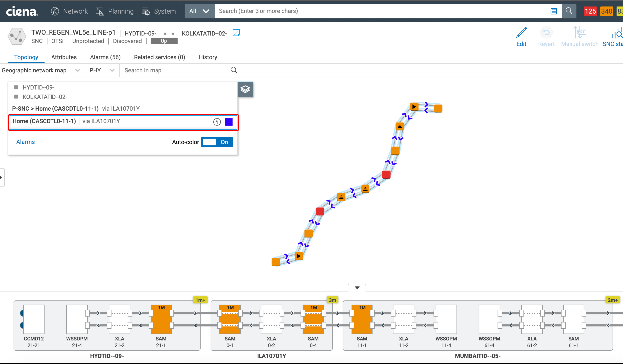The height and width of the screenshot is (364, 623).
Task: Select the orange SAM 21-1 block
Action: [161, 319]
